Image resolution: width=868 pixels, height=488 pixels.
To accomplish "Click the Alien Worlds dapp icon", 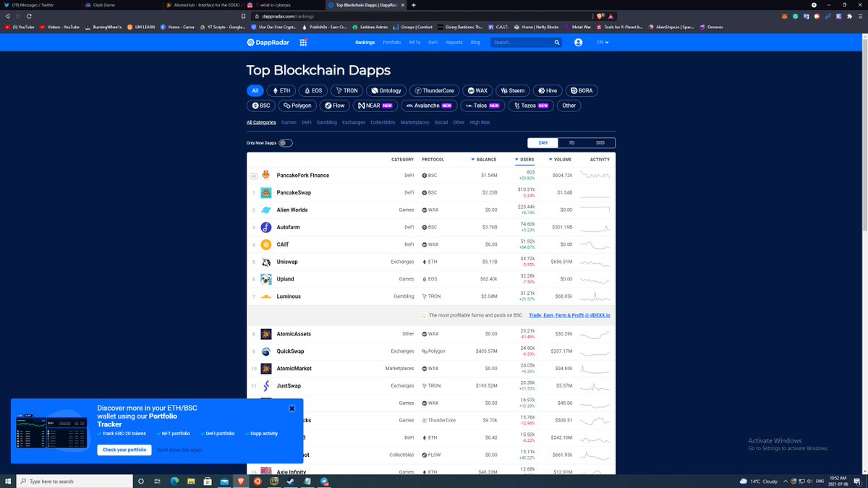I will [266, 210].
